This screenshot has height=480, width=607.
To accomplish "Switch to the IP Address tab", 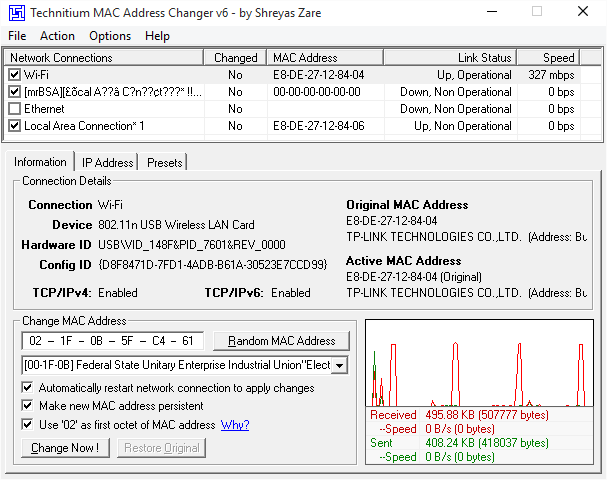I will click(x=107, y=163).
